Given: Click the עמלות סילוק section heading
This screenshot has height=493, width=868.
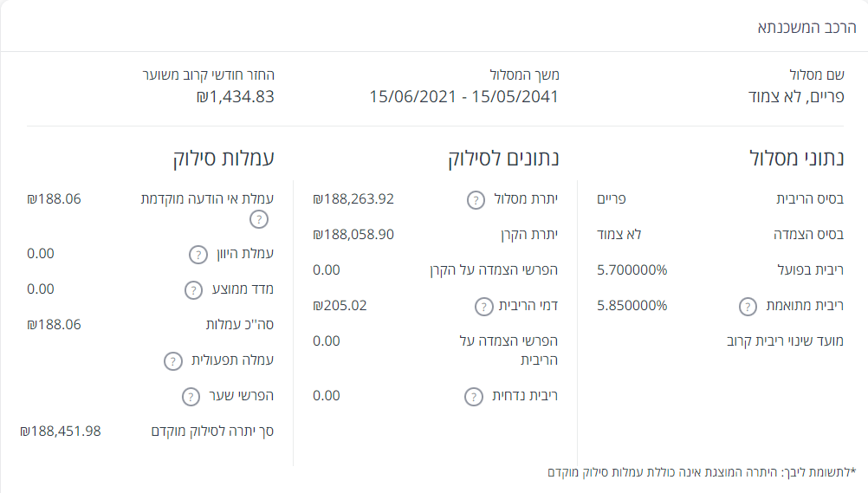Looking at the screenshot, I should tap(223, 159).
